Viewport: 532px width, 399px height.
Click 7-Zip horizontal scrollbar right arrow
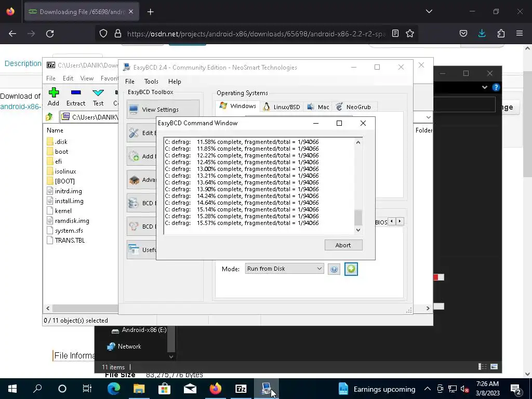(428, 308)
